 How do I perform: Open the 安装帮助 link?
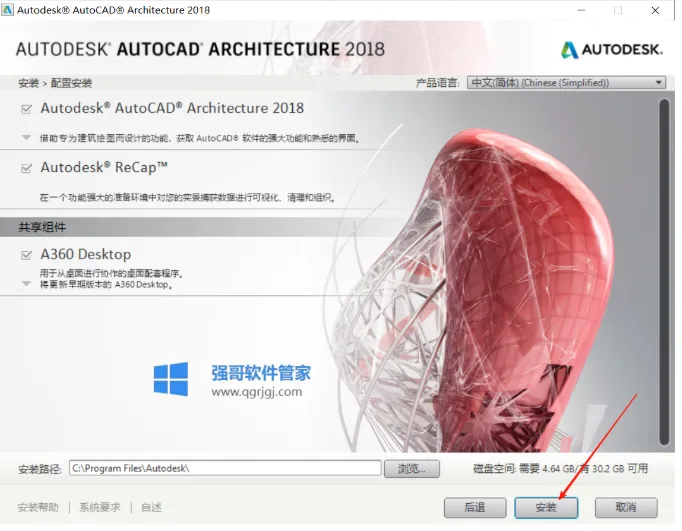pos(38,508)
